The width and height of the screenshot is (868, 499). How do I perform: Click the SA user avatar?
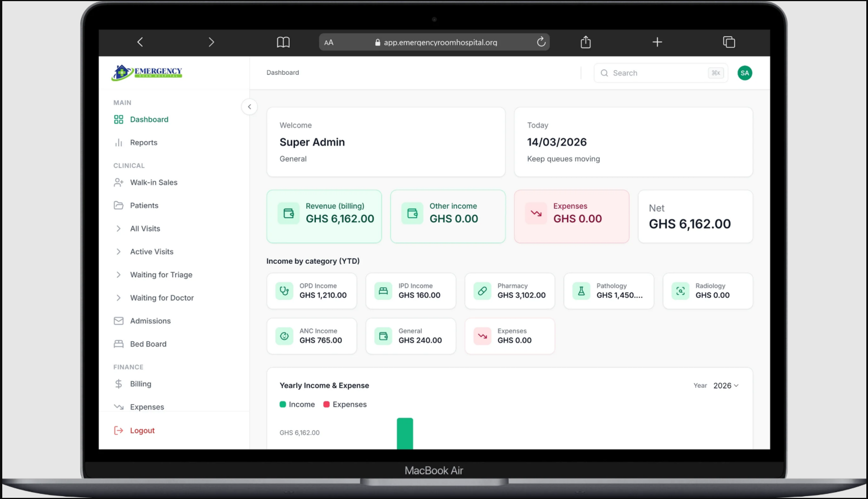point(744,73)
